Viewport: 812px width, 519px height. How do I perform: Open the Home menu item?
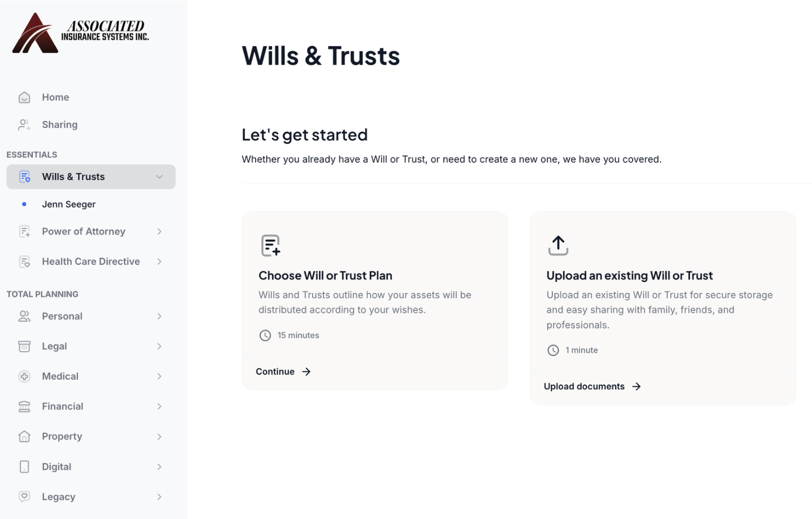56,97
